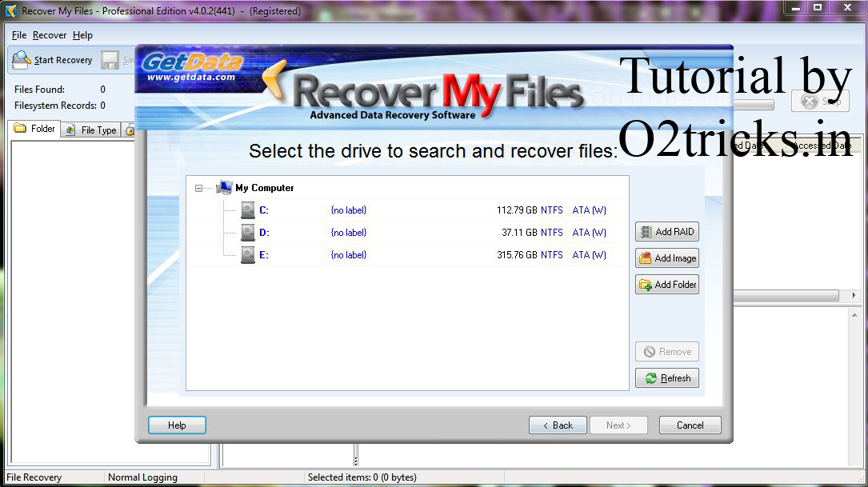Click the Back button
This screenshot has height=487, width=868.
click(x=558, y=425)
